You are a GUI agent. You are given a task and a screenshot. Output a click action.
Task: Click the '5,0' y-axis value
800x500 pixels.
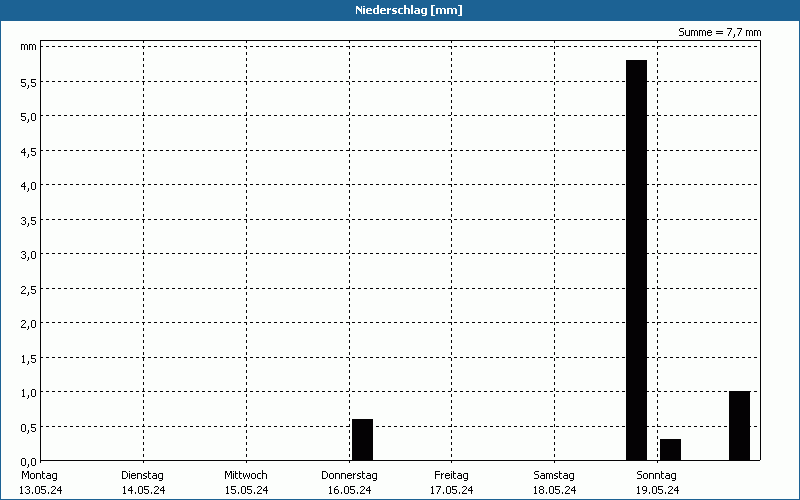coord(29,117)
